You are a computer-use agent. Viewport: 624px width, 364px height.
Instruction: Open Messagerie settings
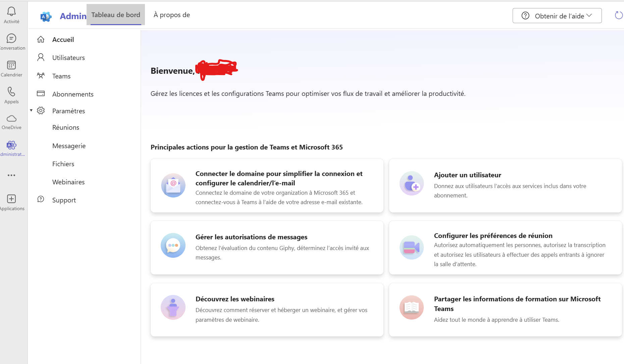(x=69, y=146)
